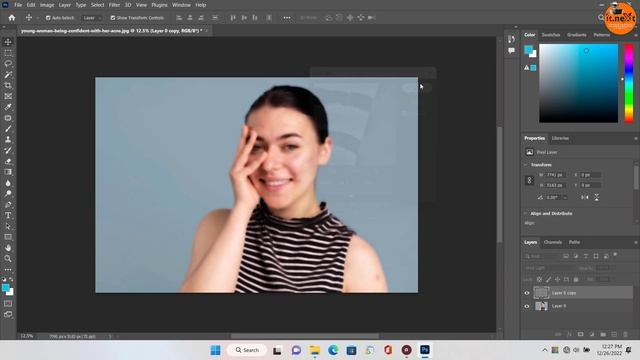Screen dimensions: 640x360
Task: Open the Color panel flyout menu
Action: coord(636,35)
